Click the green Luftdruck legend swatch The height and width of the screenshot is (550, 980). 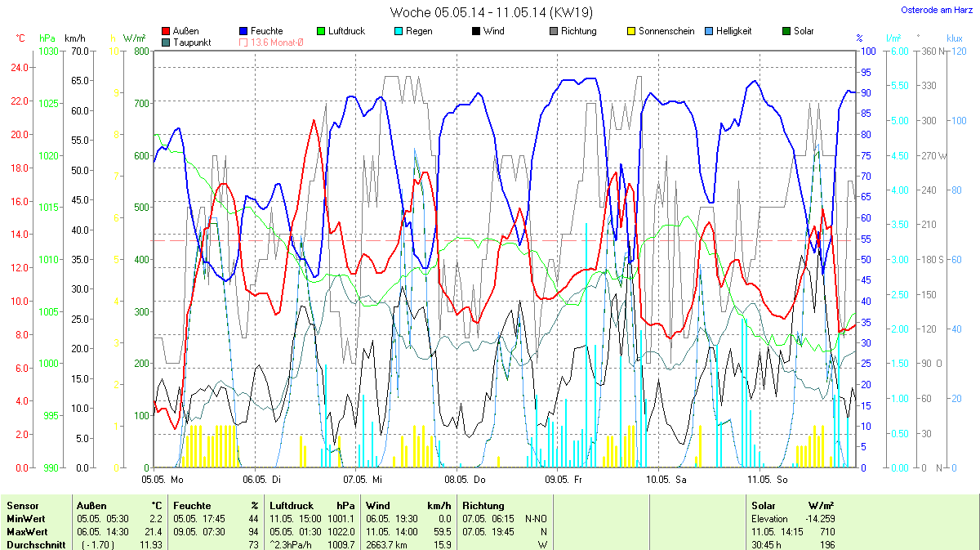(321, 32)
